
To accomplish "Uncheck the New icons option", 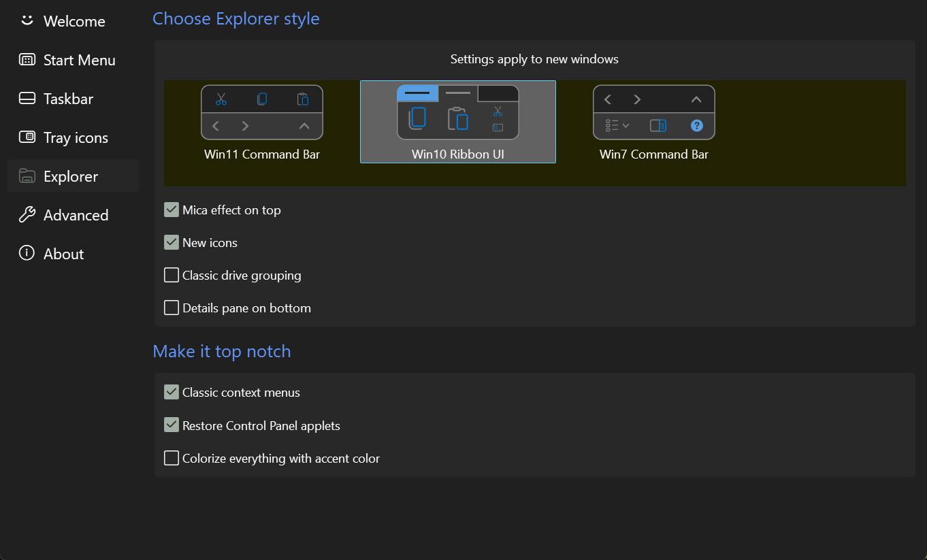I will pyautogui.click(x=172, y=242).
